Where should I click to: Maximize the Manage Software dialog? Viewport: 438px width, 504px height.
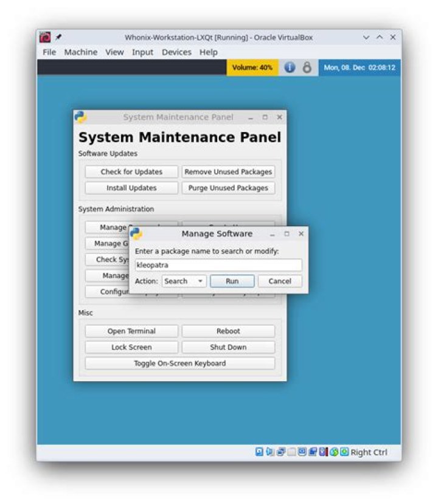coord(287,233)
